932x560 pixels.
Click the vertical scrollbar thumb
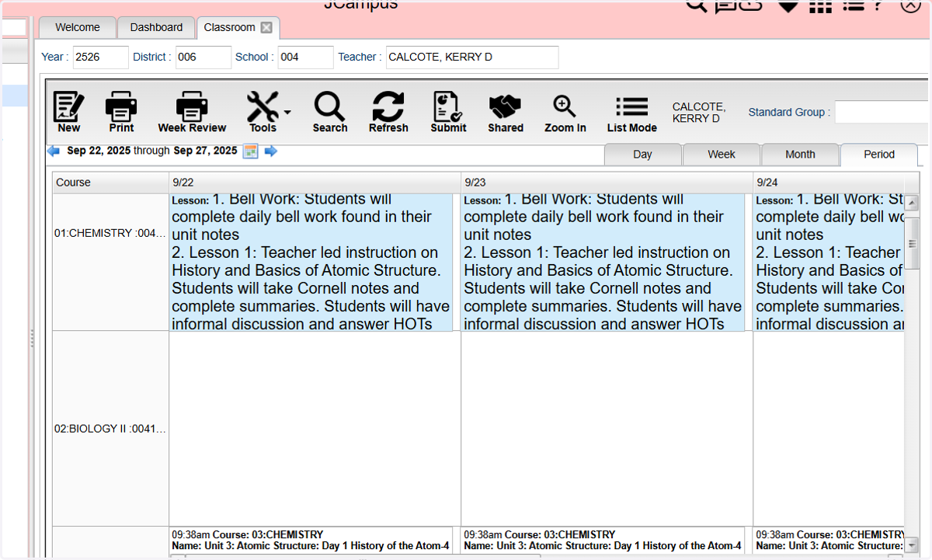pos(913,244)
